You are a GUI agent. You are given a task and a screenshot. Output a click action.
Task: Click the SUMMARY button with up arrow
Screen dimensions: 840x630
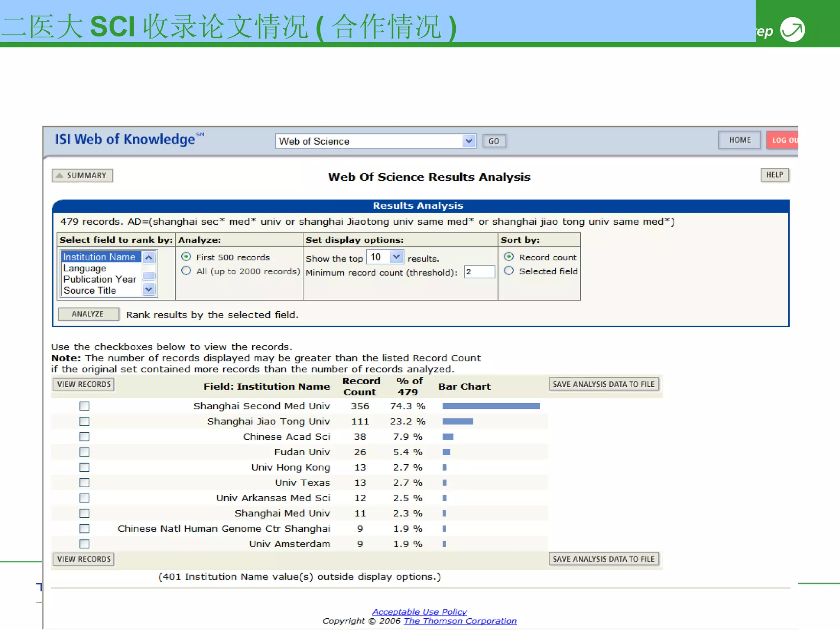click(82, 176)
